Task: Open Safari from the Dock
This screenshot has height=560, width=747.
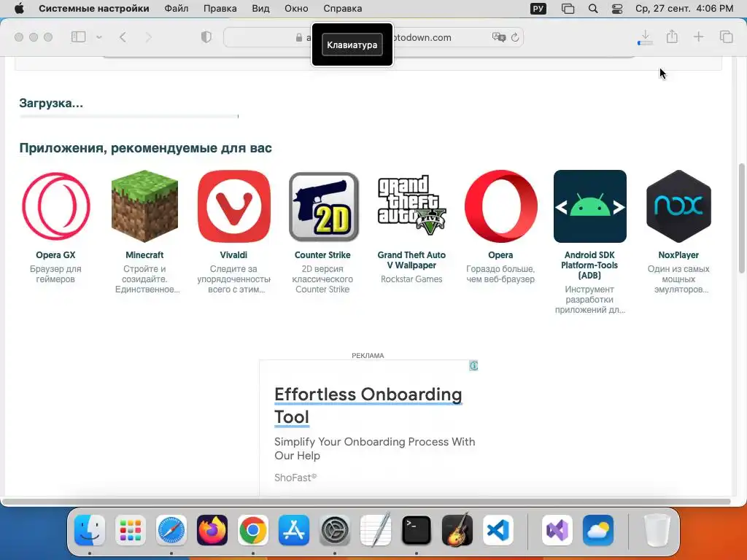Action: pyautogui.click(x=171, y=530)
